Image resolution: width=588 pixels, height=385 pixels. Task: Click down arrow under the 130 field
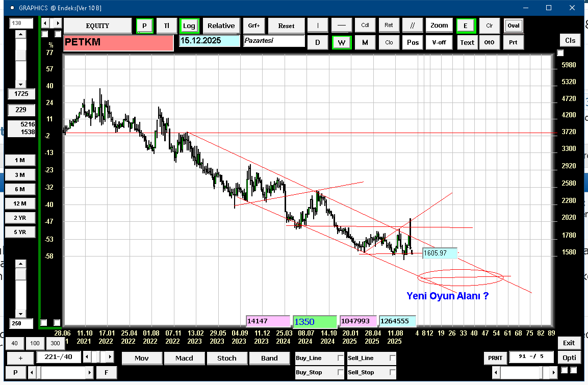[x=20, y=85]
